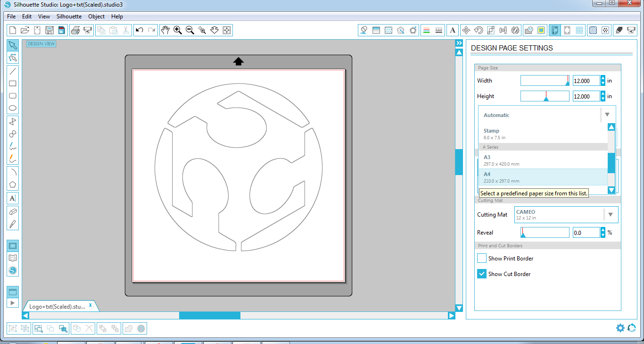Open the Text Style 'A' panel
644x344 pixels.
[x=453, y=30]
